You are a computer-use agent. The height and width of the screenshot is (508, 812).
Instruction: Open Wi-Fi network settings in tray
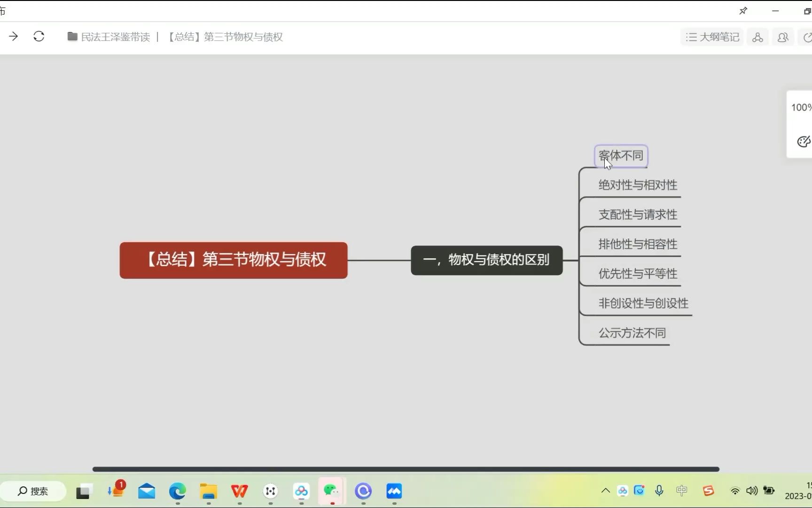pyautogui.click(x=735, y=491)
